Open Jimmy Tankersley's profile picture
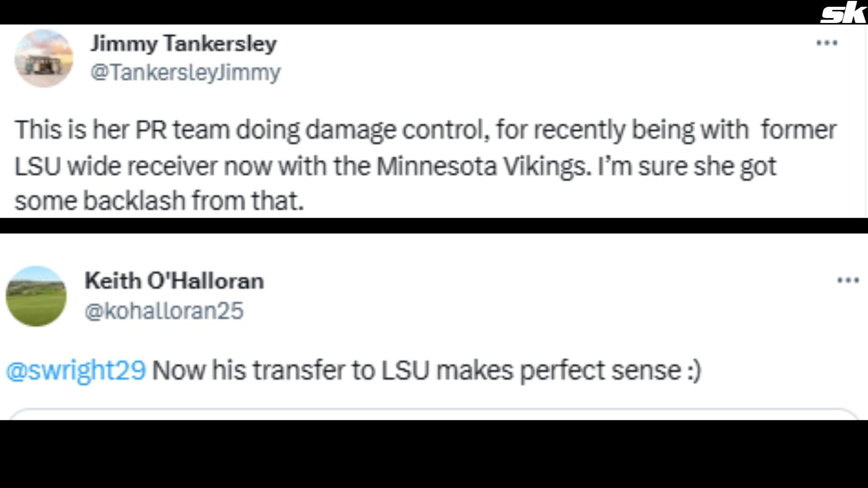 [x=44, y=58]
